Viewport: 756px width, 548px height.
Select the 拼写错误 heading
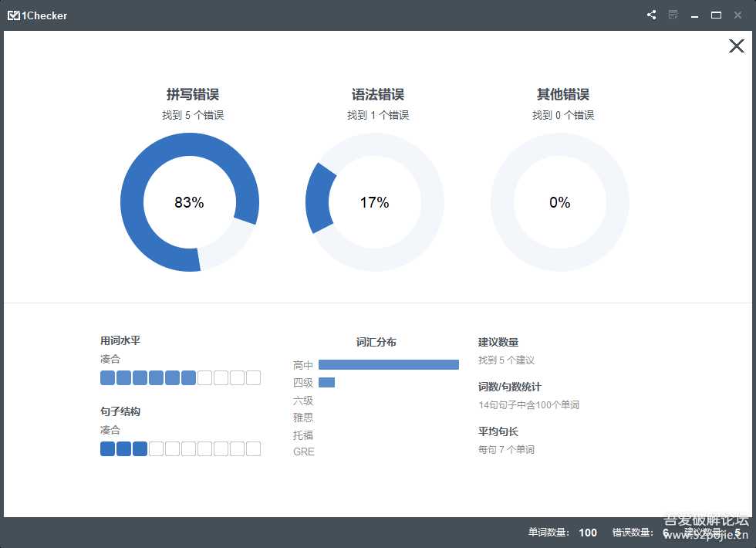(x=193, y=95)
